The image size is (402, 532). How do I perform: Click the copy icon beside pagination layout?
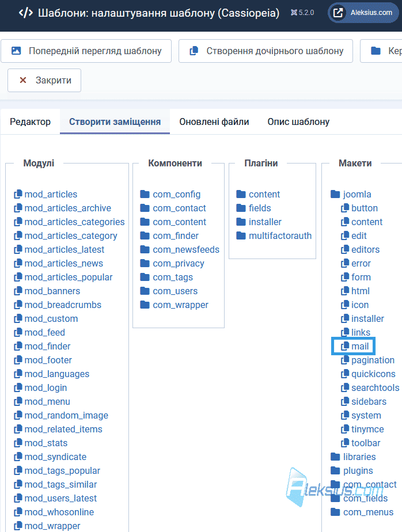coord(345,360)
